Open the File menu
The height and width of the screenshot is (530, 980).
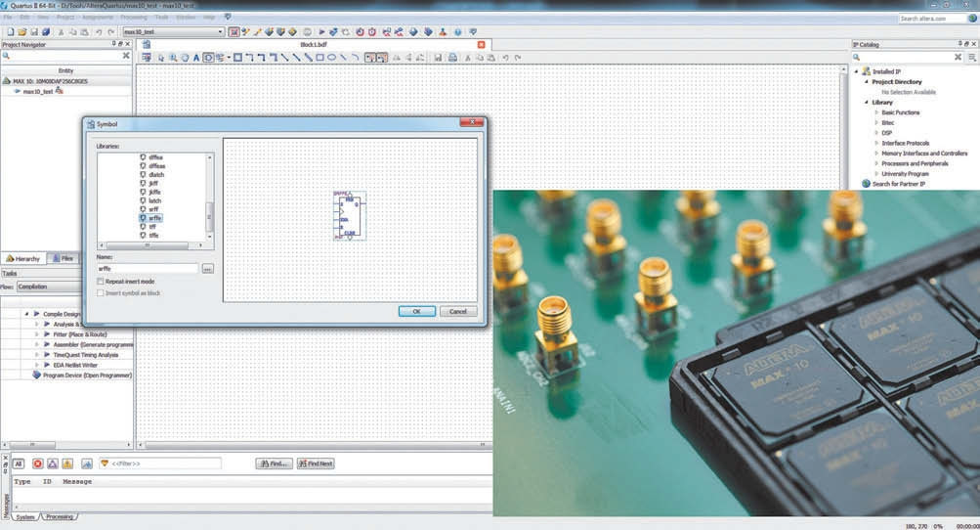pyautogui.click(x=8, y=18)
